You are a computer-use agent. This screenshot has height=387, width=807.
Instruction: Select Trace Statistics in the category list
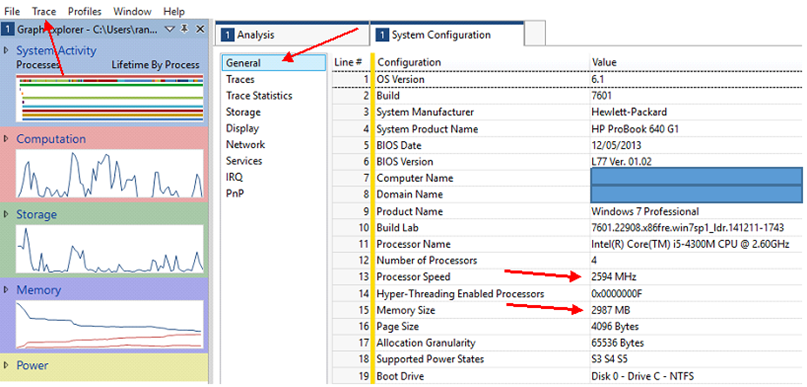259,96
